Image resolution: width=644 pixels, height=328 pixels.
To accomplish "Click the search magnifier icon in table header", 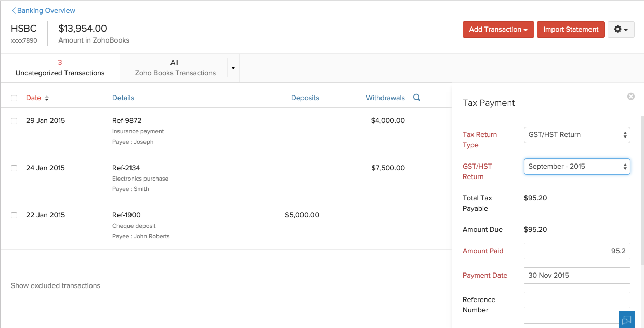I will coord(416,98).
